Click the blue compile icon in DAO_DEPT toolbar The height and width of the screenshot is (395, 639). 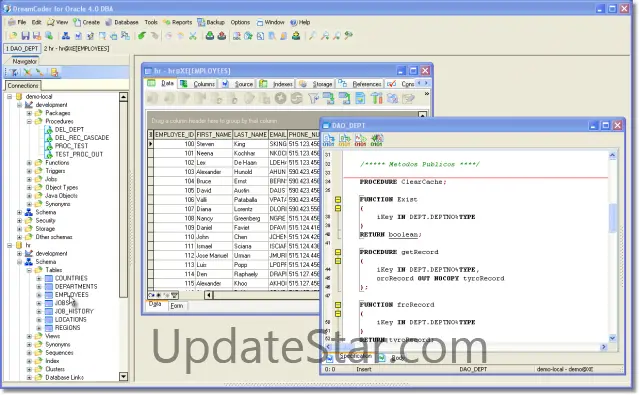[x=328, y=140]
